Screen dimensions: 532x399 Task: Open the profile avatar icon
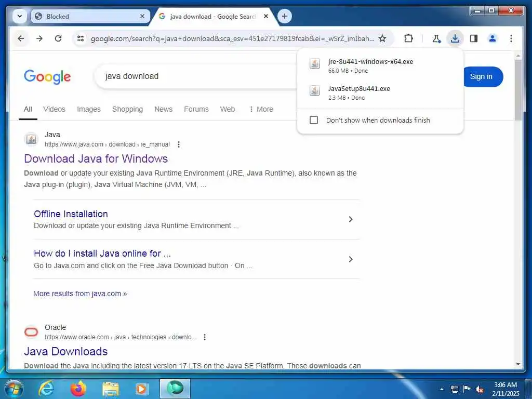[493, 38]
